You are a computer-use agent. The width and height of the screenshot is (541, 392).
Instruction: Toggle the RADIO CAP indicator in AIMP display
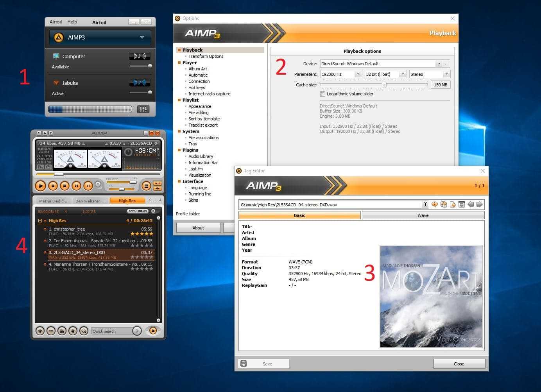tap(45, 162)
